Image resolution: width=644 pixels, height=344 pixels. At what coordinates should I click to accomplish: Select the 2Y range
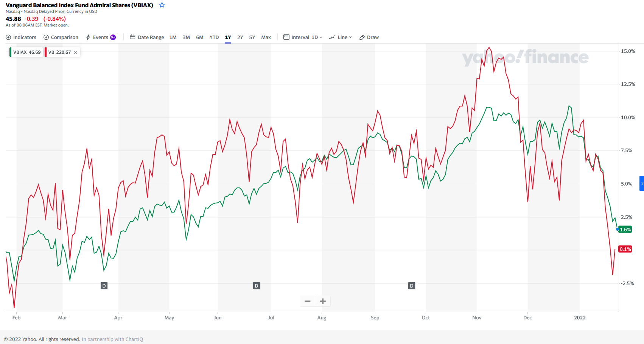click(x=240, y=37)
